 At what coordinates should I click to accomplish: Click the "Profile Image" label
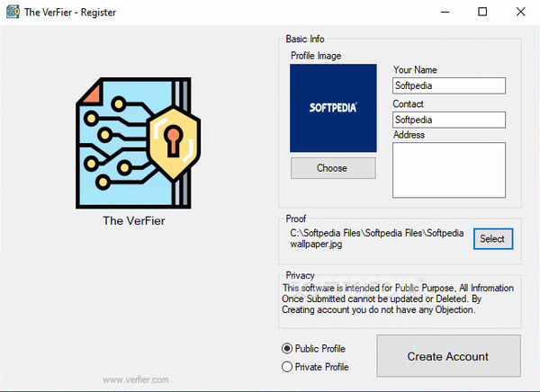coord(316,56)
